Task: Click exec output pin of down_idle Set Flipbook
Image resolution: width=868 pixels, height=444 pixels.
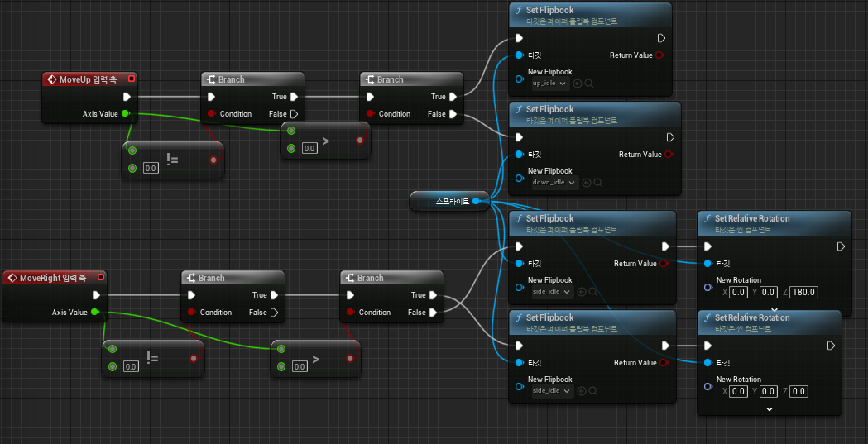Action: (670, 137)
